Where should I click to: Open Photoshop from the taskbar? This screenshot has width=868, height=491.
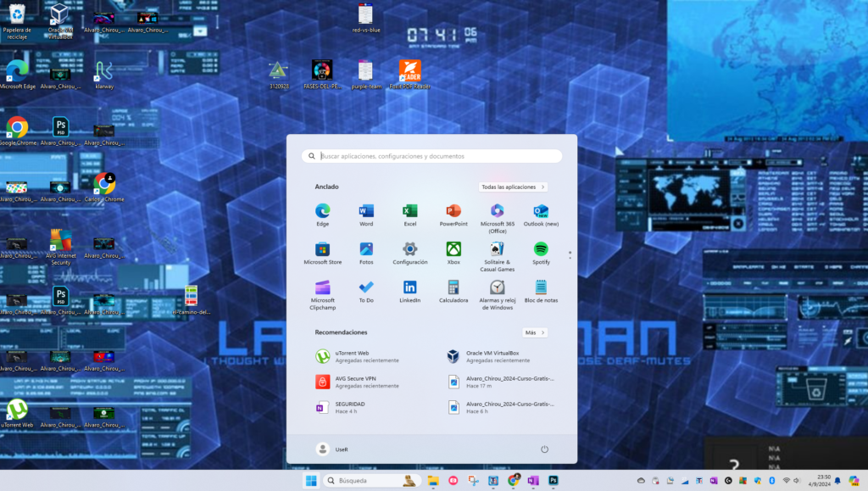coord(554,481)
